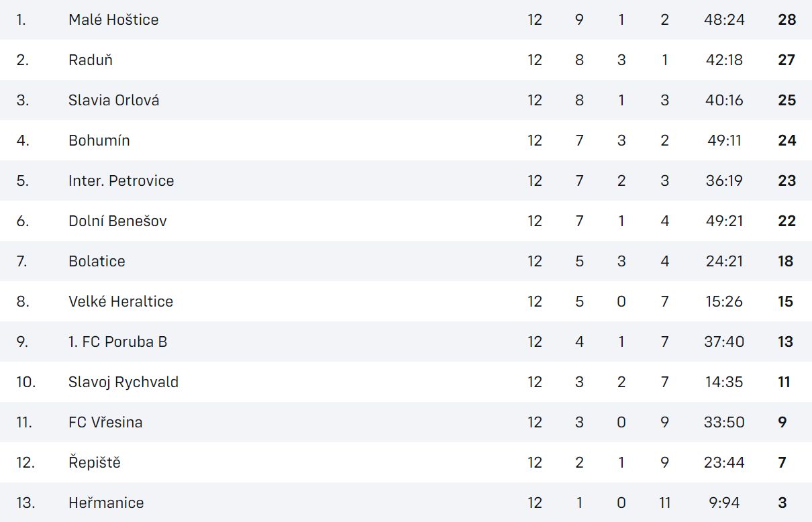
Task: Open the Malé Hoštice team link
Action: (x=113, y=19)
